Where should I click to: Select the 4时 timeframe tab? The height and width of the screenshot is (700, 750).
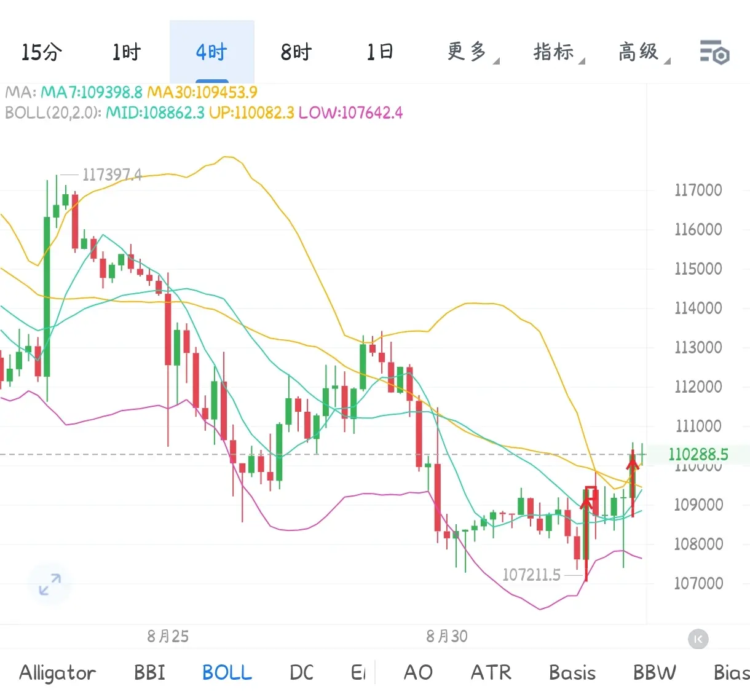pyautogui.click(x=212, y=52)
